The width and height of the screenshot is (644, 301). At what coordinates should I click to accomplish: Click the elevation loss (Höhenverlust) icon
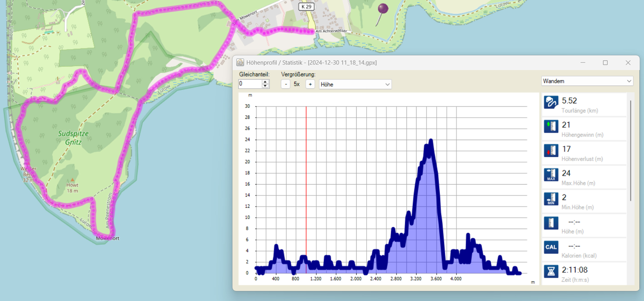(551, 151)
